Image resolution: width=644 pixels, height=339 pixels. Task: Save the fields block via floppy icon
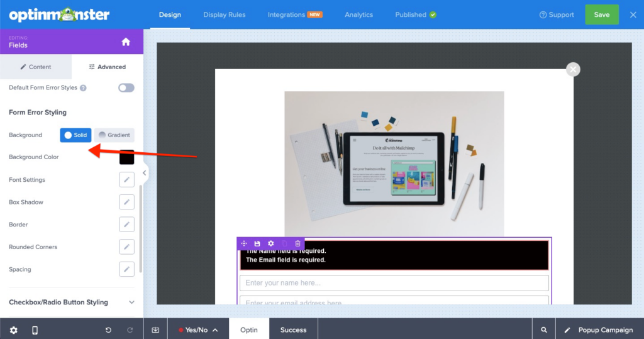pyautogui.click(x=257, y=243)
